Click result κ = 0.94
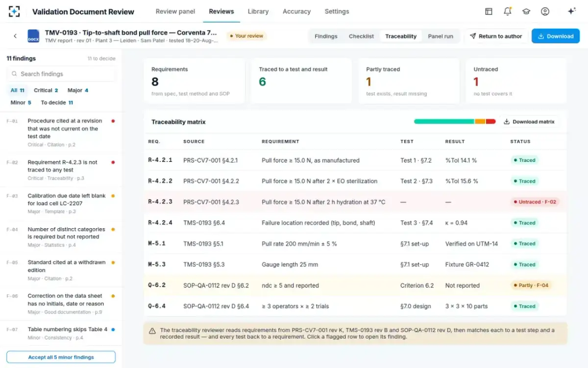 pos(456,223)
